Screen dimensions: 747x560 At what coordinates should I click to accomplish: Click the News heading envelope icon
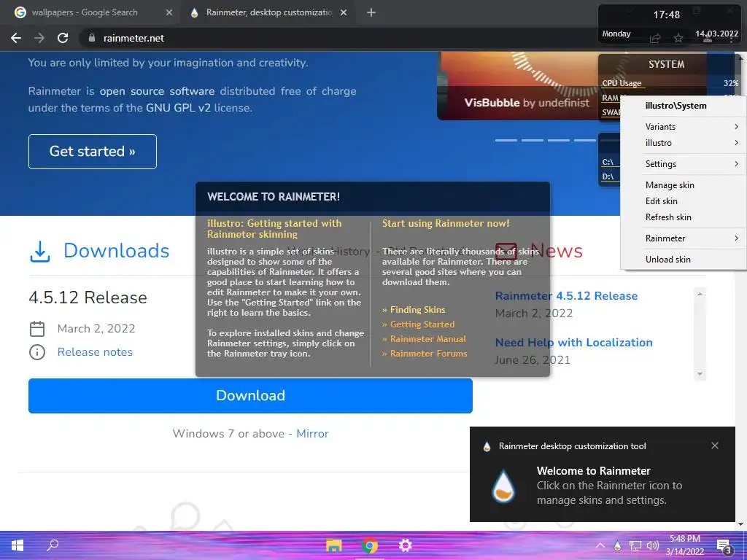pos(506,251)
